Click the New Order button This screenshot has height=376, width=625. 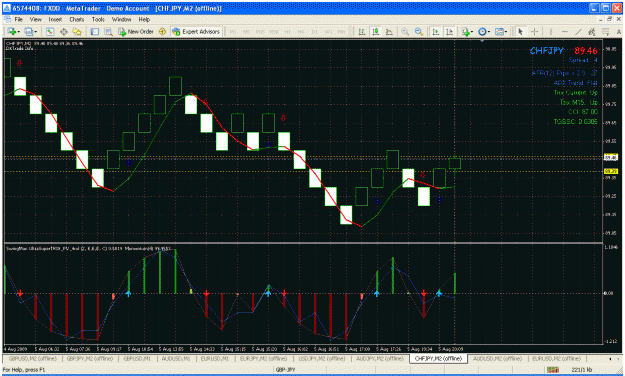(136, 31)
